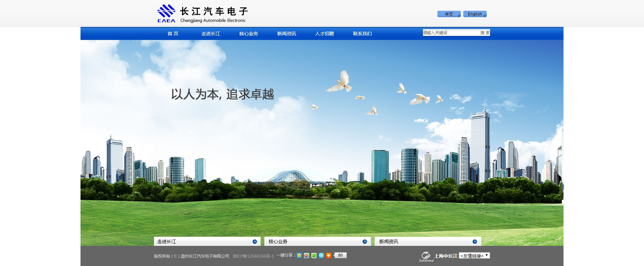
Task: Click the Safeland logo in footer
Action: (426, 257)
